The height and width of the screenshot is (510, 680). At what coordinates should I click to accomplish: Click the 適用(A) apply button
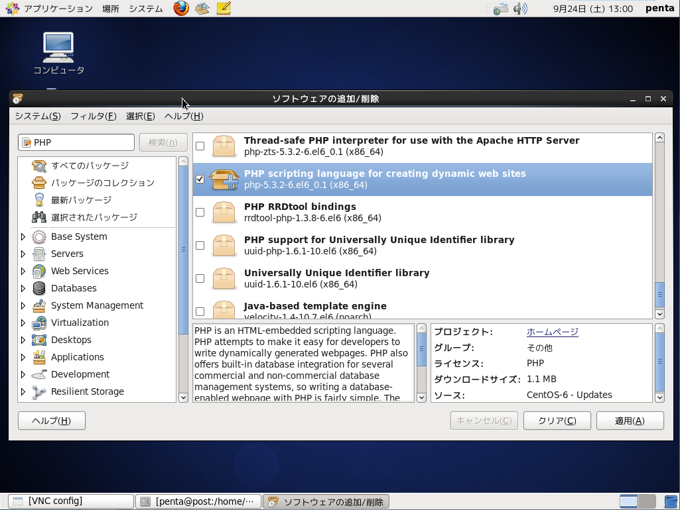click(630, 421)
